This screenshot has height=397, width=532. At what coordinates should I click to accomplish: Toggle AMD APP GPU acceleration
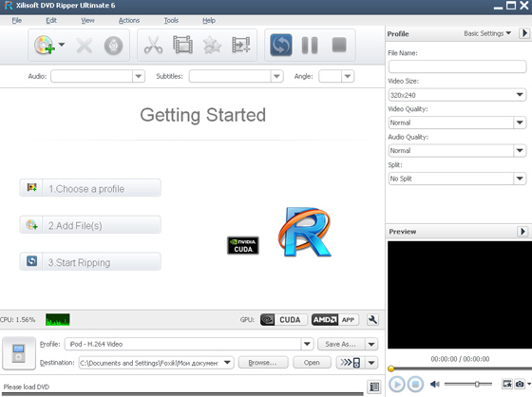pyautogui.click(x=334, y=320)
